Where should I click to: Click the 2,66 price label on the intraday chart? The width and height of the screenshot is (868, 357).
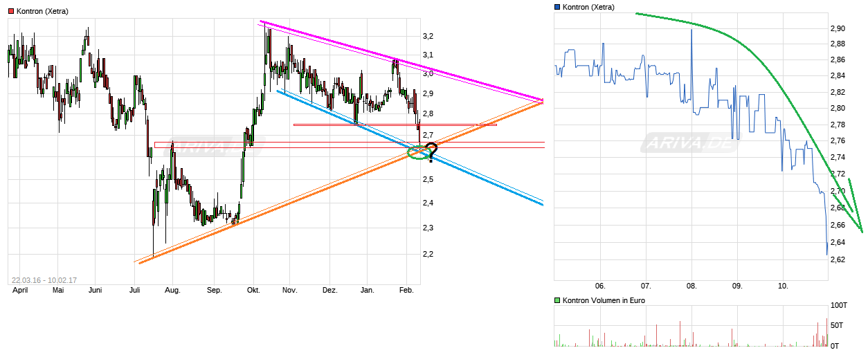837,225
